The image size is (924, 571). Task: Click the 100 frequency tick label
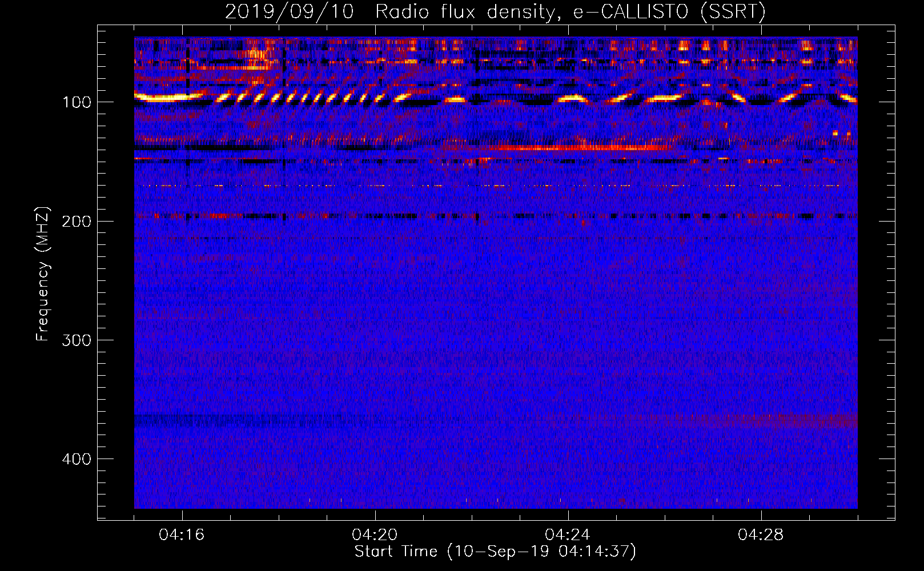click(x=77, y=103)
